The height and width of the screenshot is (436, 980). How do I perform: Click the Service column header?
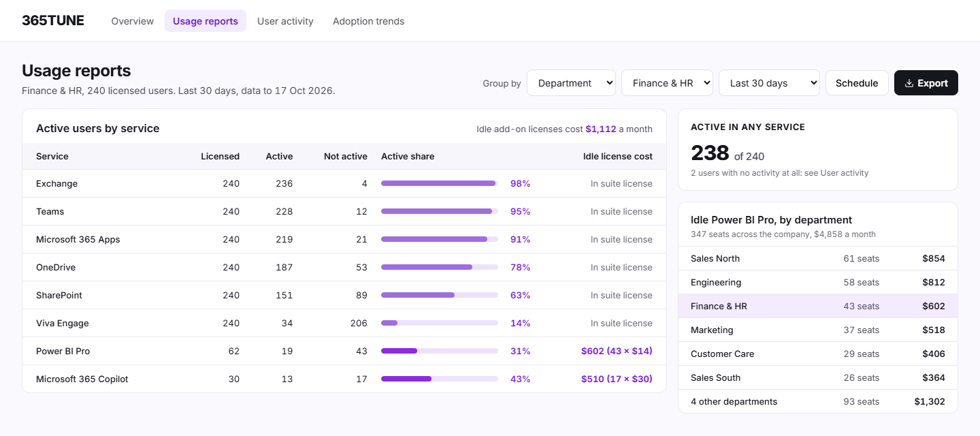pyautogui.click(x=52, y=156)
